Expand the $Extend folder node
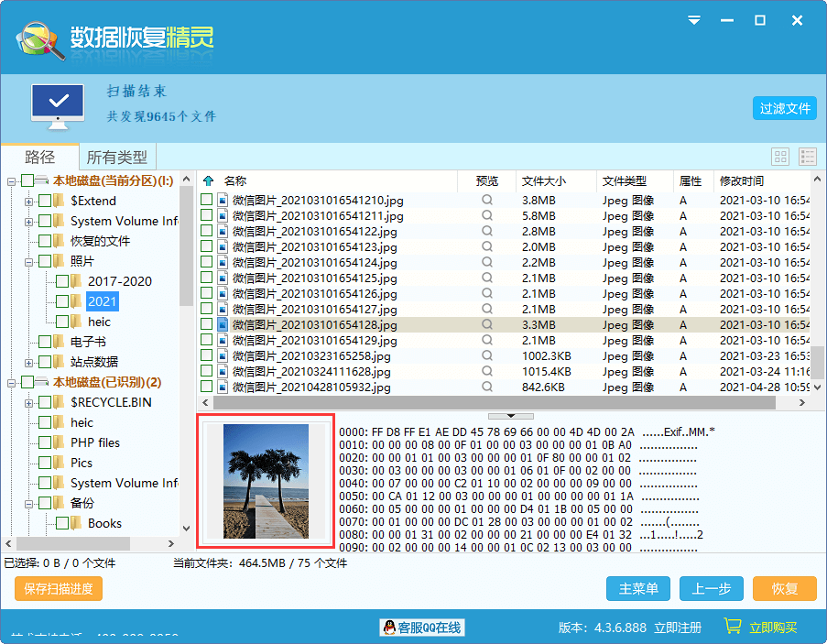This screenshot has height=644, width=827. [29, 202]
